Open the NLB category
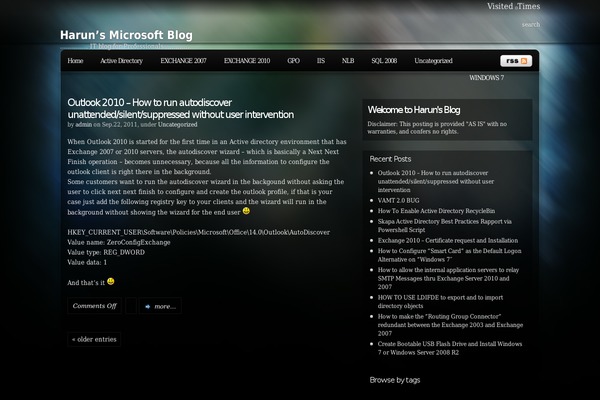Viewport: 600px width, 400px height. click(348, 61)
